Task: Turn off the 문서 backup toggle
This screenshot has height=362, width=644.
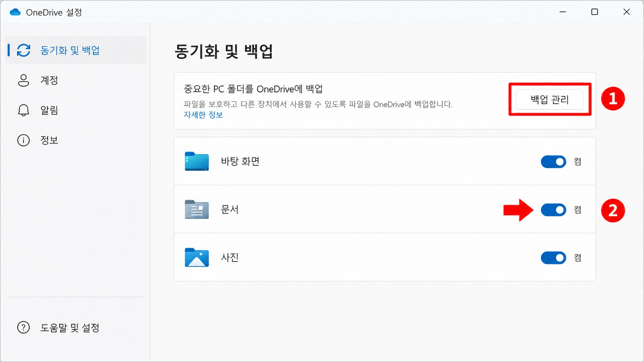Action: tap(553, 210)
